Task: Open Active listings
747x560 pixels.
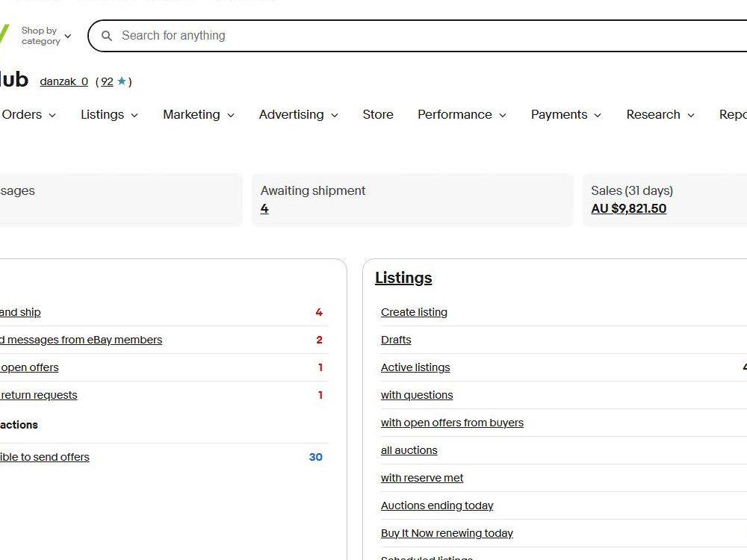Action: 415,367
